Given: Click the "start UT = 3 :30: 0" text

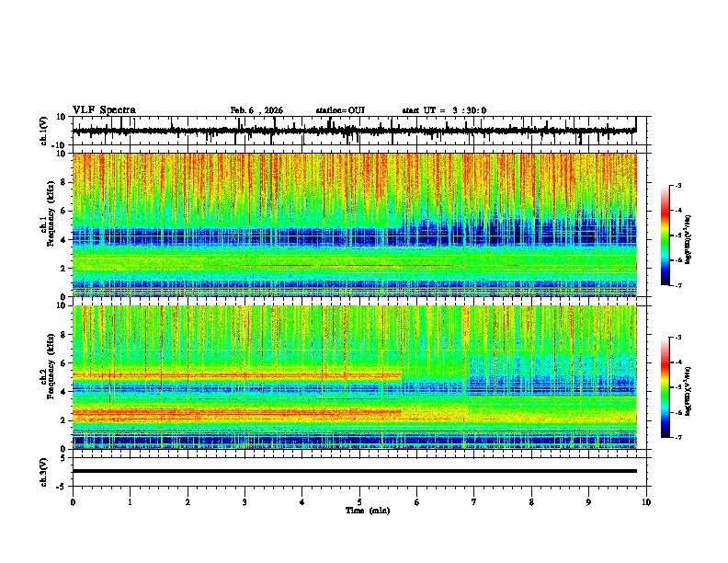Looking at the screenshot, I should (444, 110).
